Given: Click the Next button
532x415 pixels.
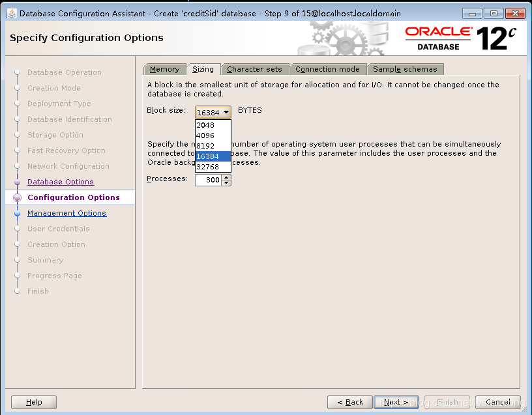Looking at the screenshot, I should [x=396, y=402].
